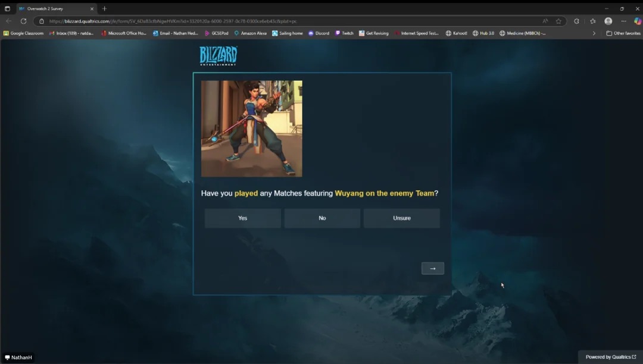Open the Hub 3.0 bookmark
Image resolution: width=643 pixels, height=364 pixels.
click(x=483, y=33)
